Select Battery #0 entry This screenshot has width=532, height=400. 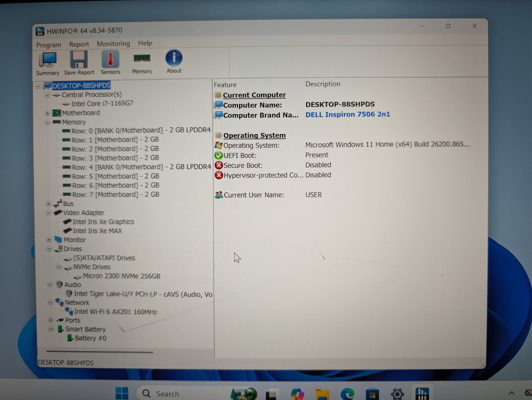tap(90, 338)
